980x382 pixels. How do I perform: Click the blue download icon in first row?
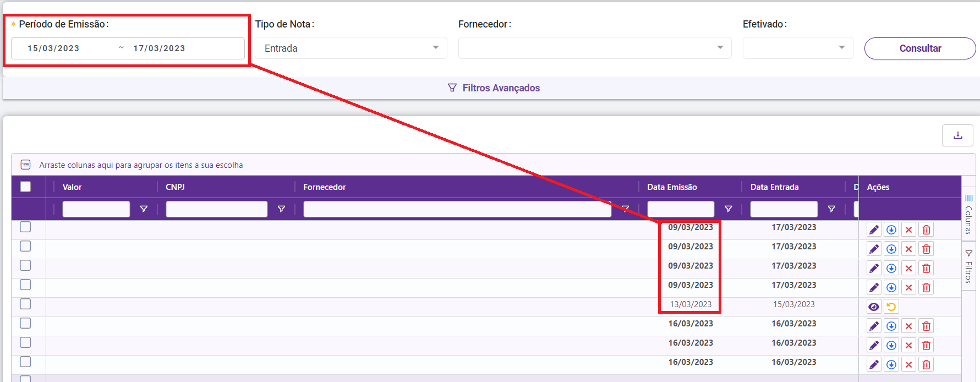891,230
